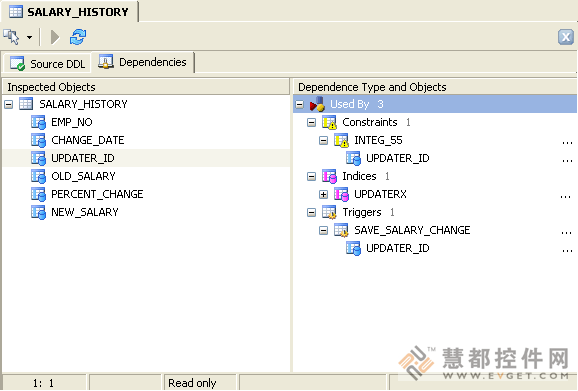578x391 pixels.
Task: Open ellipsis for UPDATER_ID under INTEG_55
Action: (567, 160)
